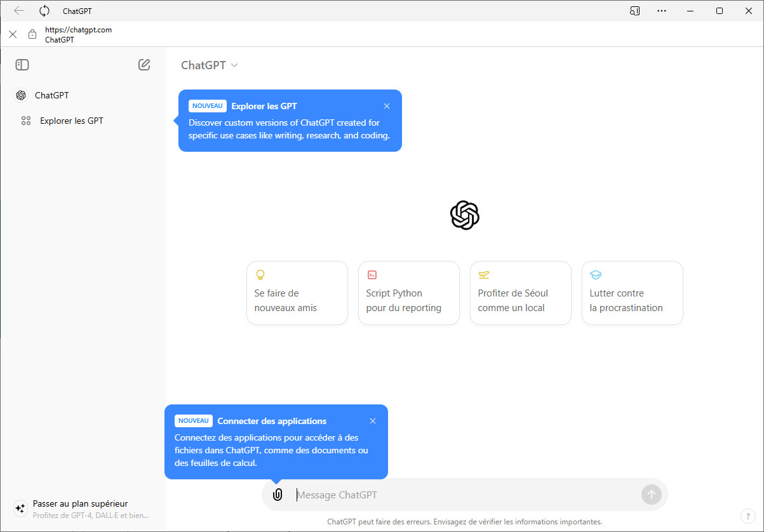
Task: Click the sparkle upgrade plan icon
Action: tap(20, 509)
